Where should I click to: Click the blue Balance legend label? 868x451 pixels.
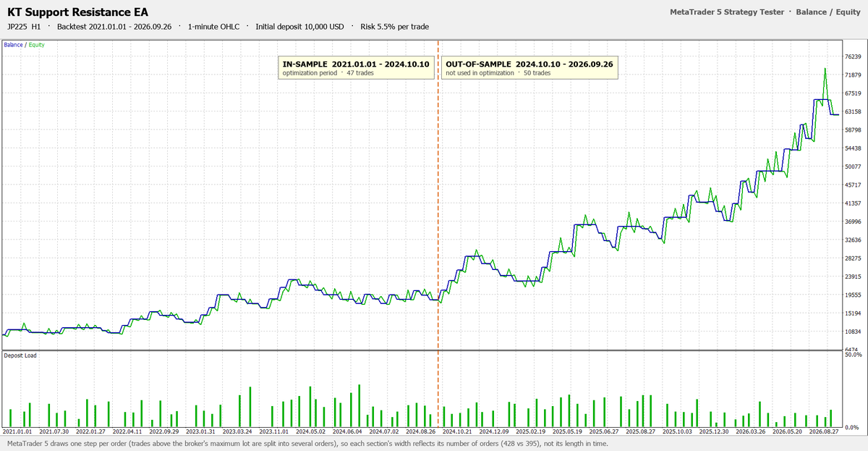[x=13, y=45]
